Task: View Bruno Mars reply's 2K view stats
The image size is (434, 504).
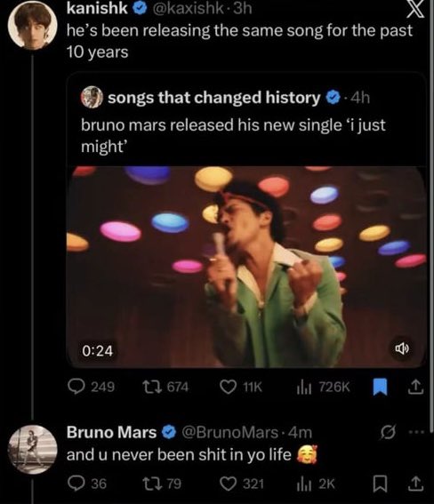Action: pos(315,484)
